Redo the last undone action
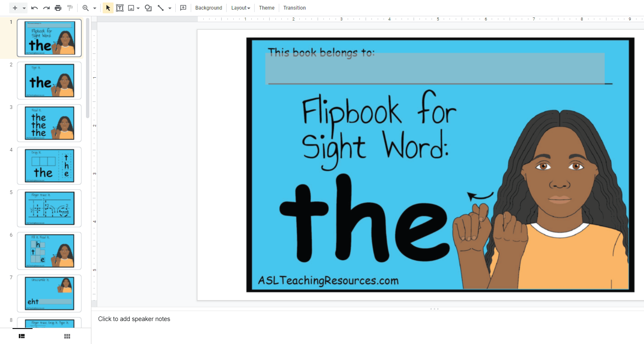Image resolution: width=644 pixels, height=344 pixels. click(46, 8)
